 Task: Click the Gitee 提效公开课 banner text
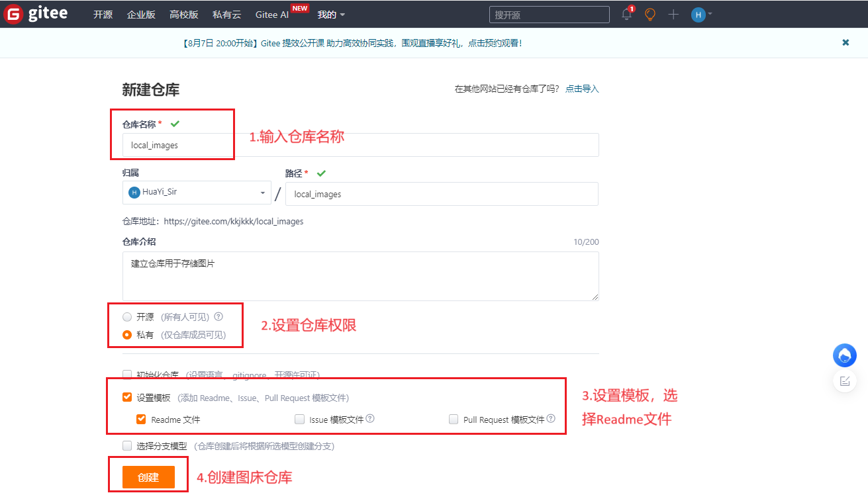coord(352,43)
